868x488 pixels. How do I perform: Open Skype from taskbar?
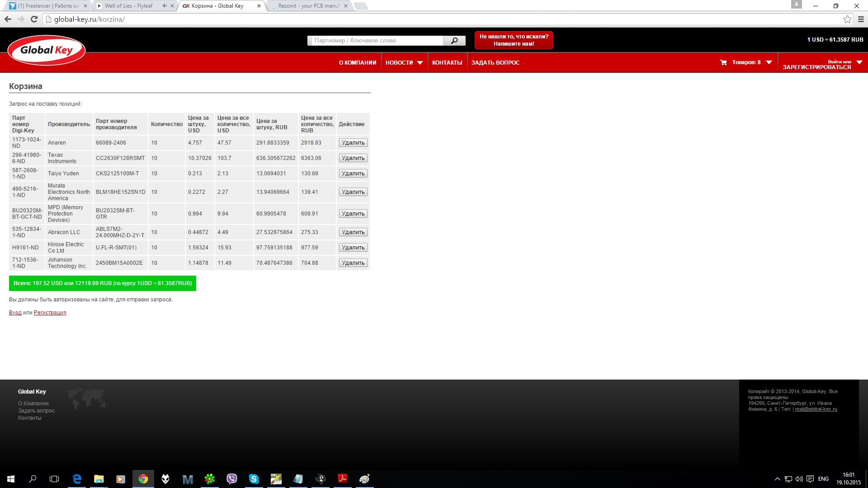[254, 479]
